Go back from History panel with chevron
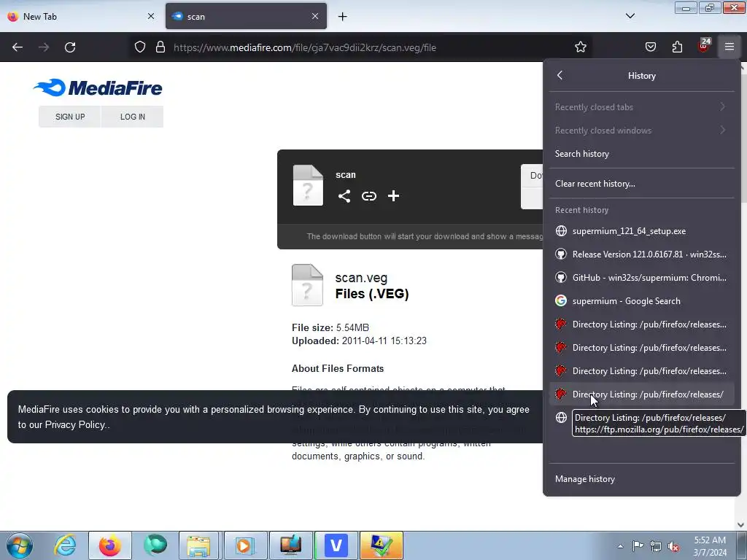The image size is (747, 560). (x=560, y=75)
